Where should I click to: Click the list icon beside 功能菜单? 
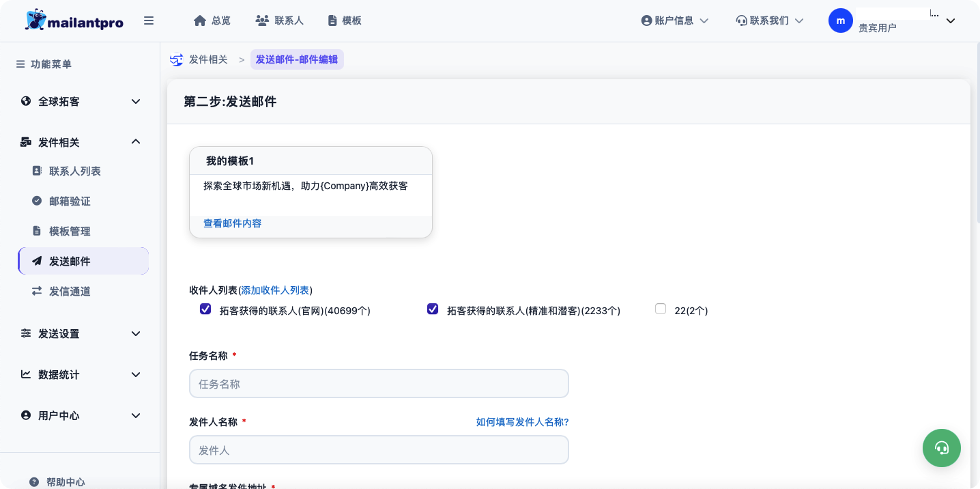20,64
